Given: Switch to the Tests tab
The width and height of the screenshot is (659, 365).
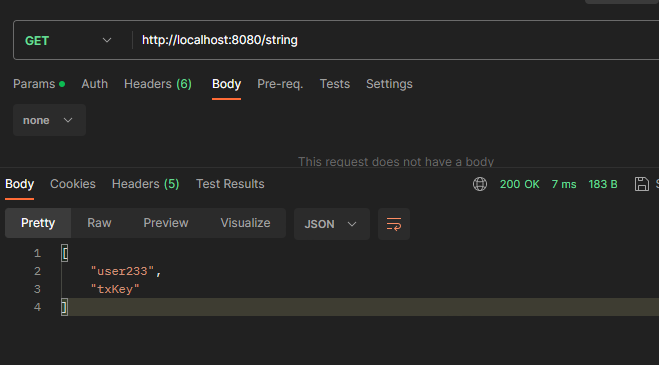Looking at the screenshot, I should (x=335, y=84).
